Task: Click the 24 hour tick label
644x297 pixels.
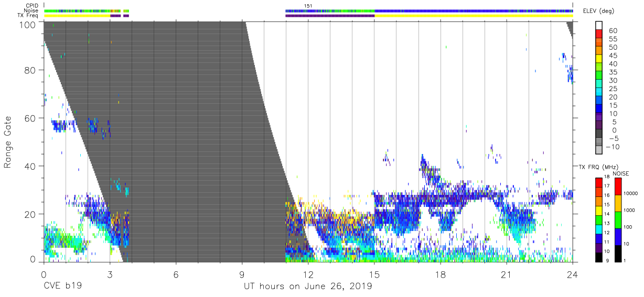Action: [x=572, y=274]
